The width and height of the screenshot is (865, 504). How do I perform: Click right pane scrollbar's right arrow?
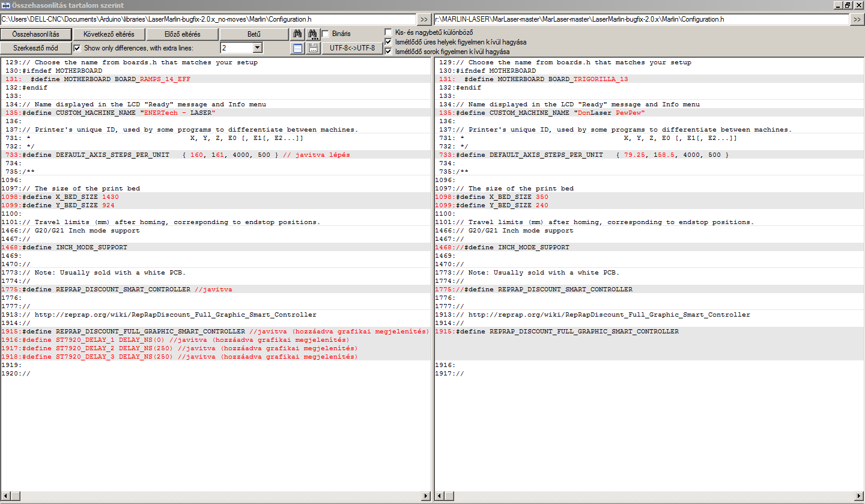(x=860, y=496)
